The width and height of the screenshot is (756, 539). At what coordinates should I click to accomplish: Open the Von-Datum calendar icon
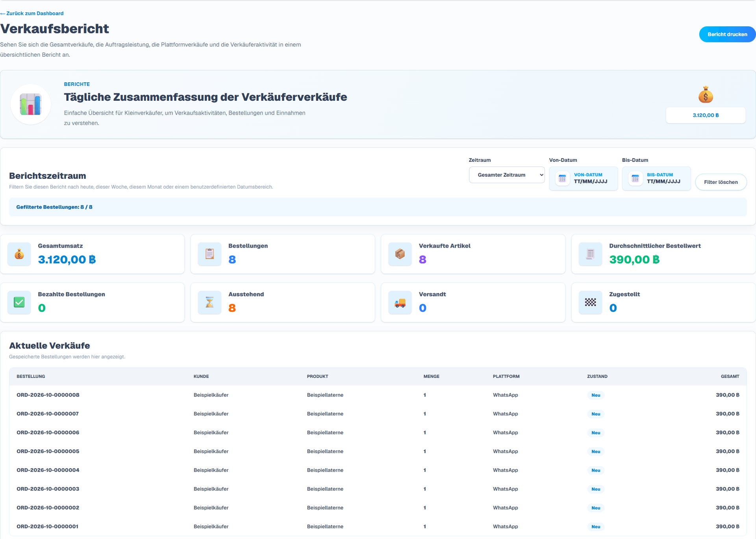562,178
